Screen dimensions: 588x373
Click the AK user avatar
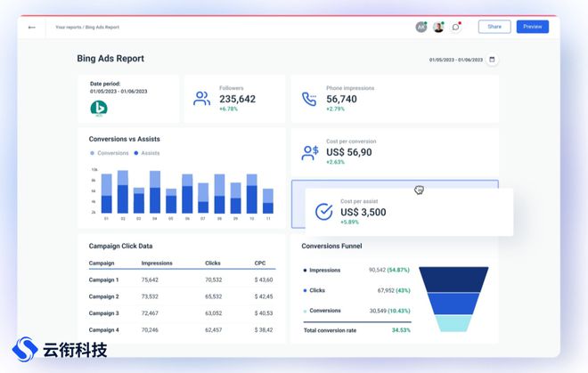(421, 27)
